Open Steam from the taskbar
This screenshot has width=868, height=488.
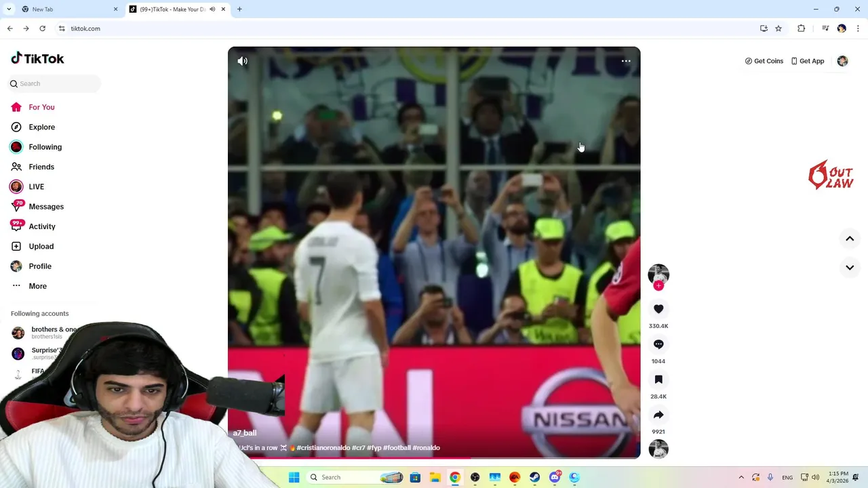tap(534, 477)
